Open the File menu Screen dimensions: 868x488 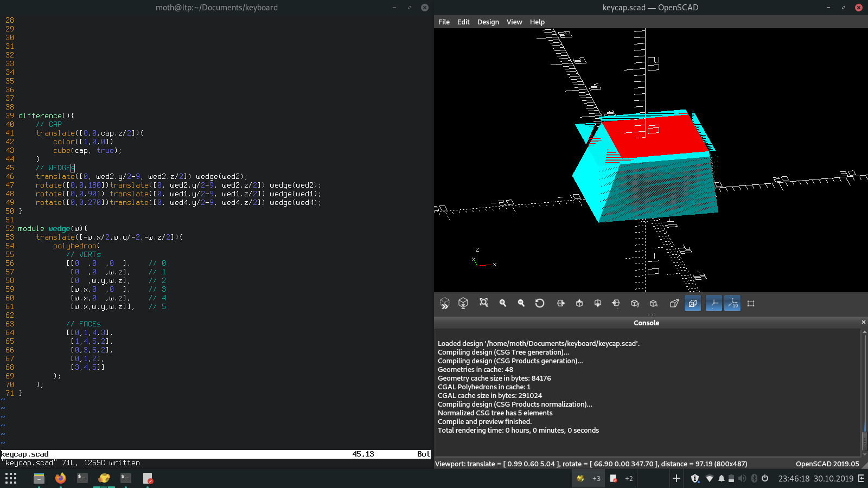444,22
